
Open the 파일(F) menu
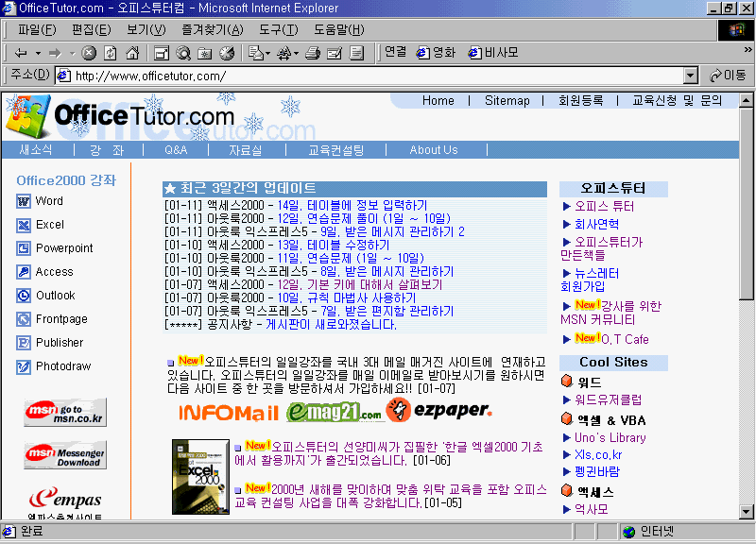coord(37,30)
